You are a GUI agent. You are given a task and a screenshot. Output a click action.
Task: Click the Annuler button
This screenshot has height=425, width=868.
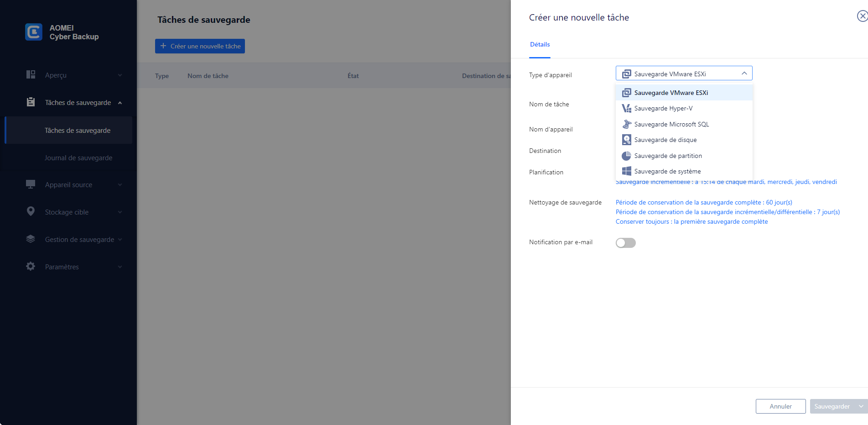click(x=780, y=406)
